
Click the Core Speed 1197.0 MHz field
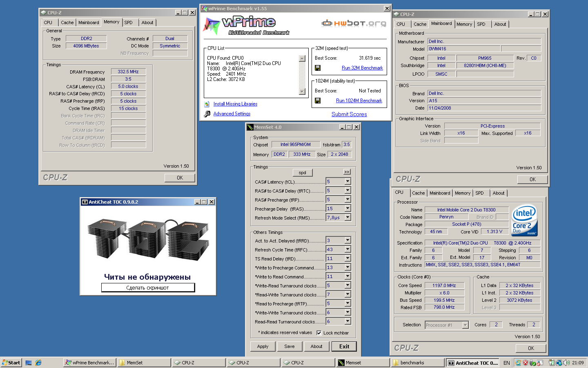444,285
